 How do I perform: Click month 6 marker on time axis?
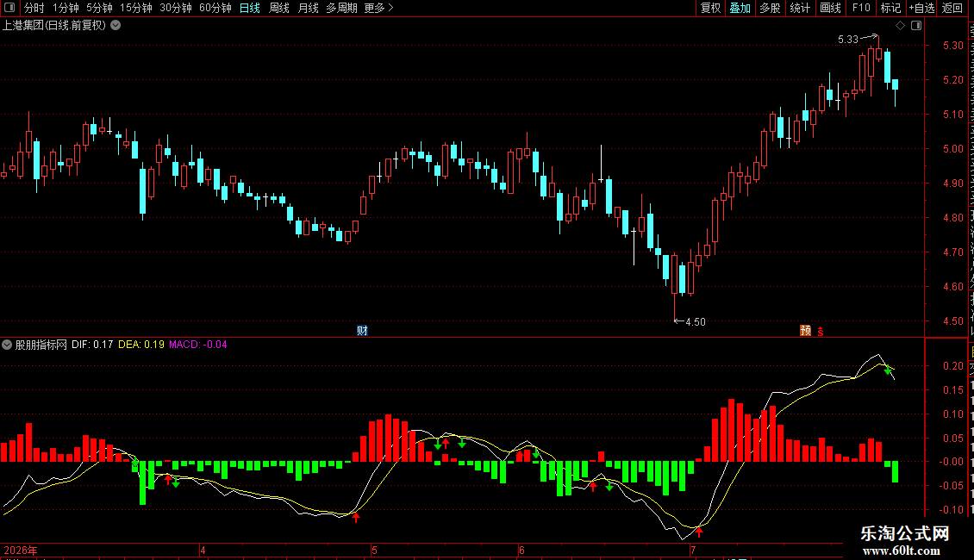pyautogui.click(x=521, y=550)
